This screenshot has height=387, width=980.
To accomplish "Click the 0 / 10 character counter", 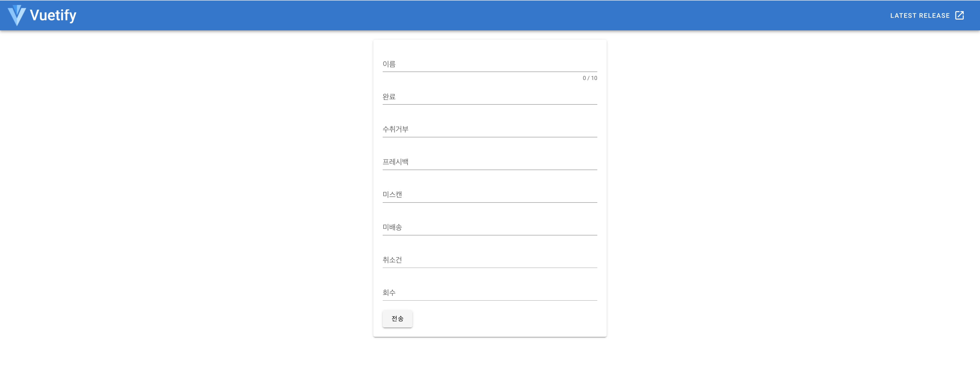I will 590,78.
